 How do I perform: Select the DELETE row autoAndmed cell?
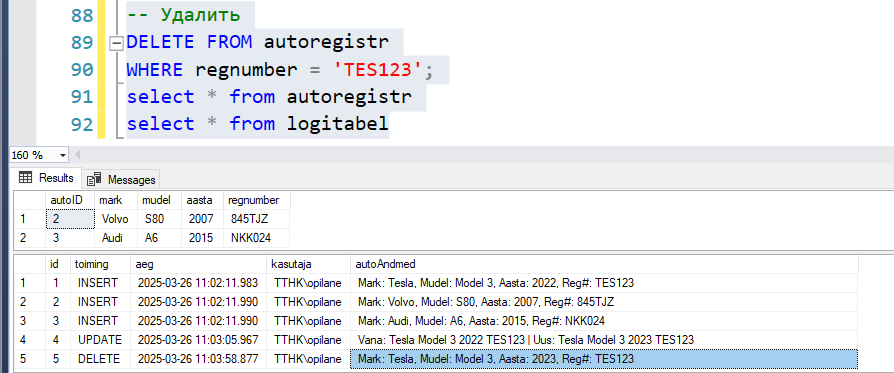coord(604,359)
